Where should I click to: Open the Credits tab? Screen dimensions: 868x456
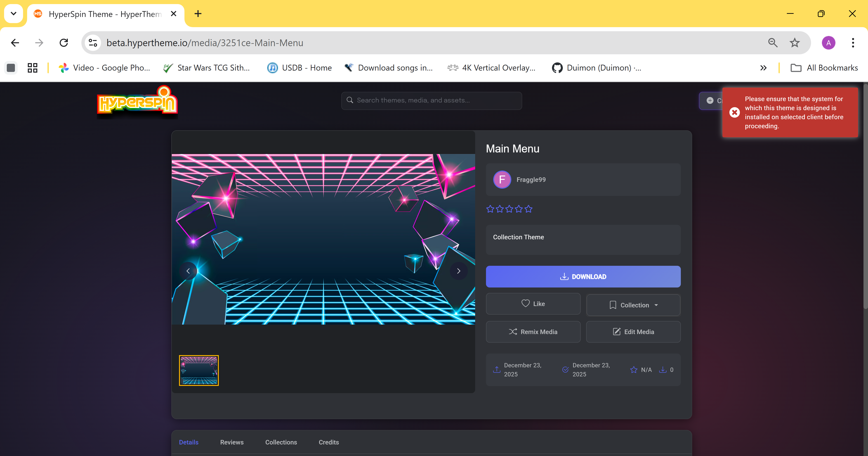click(328, 442)
